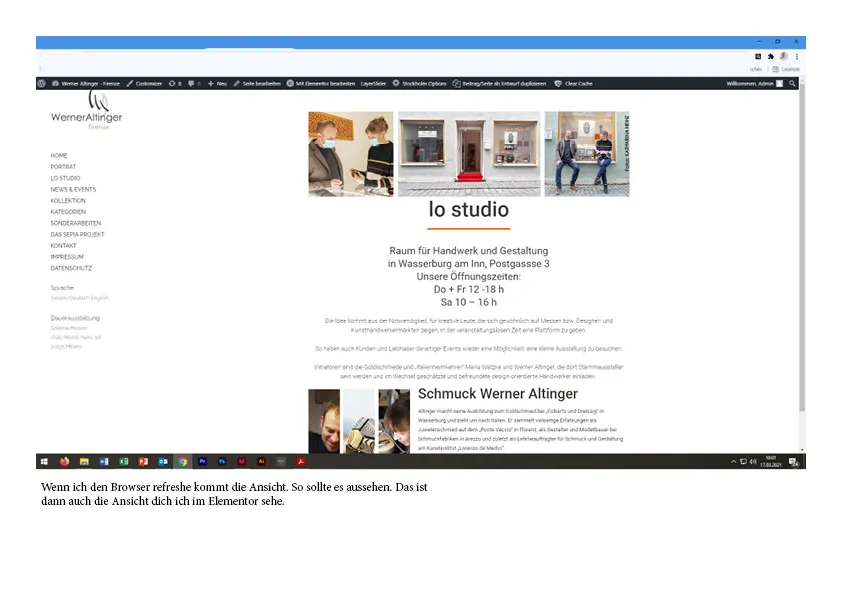Expand the Neu menu in admin bar
Viewport: 842px width, 595px height.
point(217,83)
